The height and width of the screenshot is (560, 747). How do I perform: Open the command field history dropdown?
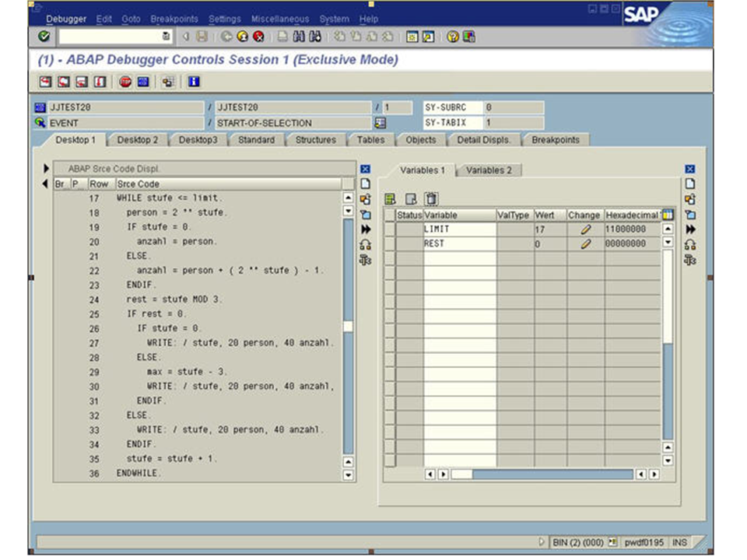tap(166, 37)
